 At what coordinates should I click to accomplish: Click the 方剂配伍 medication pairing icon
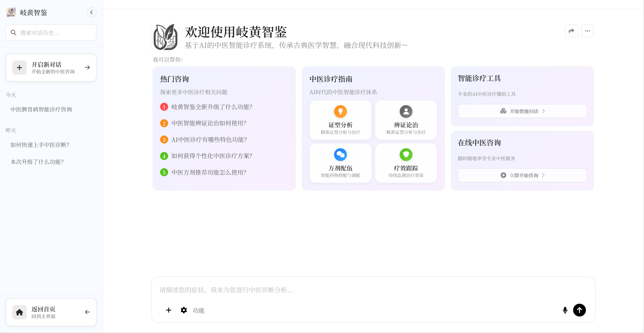(340, 155)
